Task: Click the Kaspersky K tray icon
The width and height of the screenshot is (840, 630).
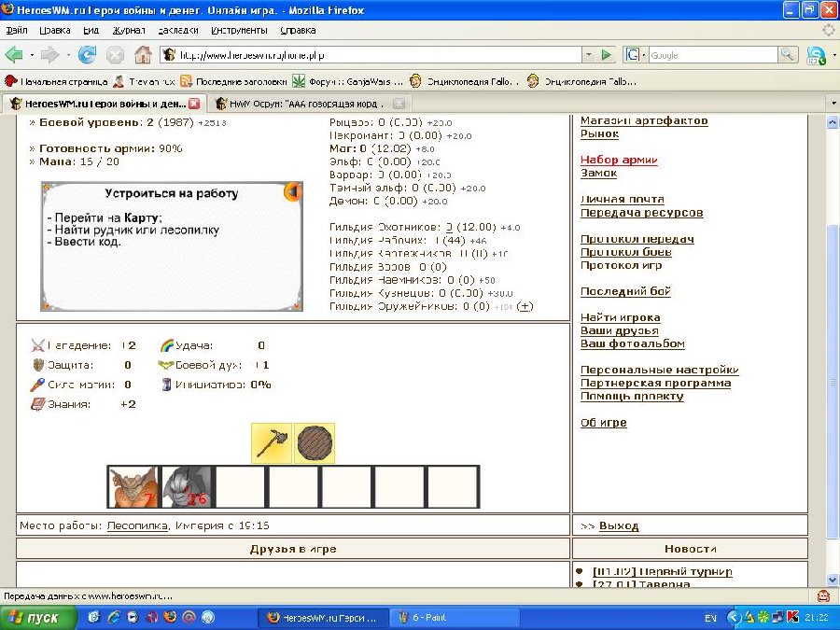Action: [x=793, y=618]
